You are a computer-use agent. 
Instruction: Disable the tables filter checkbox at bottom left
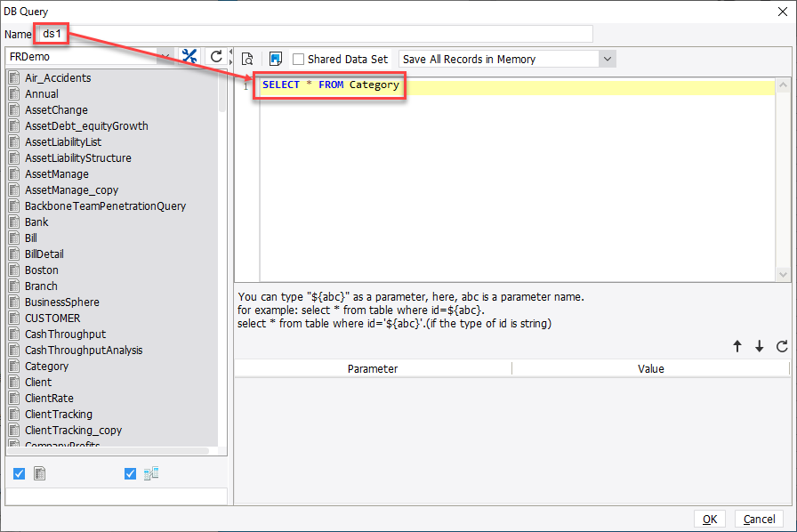(x=19, y=473)
